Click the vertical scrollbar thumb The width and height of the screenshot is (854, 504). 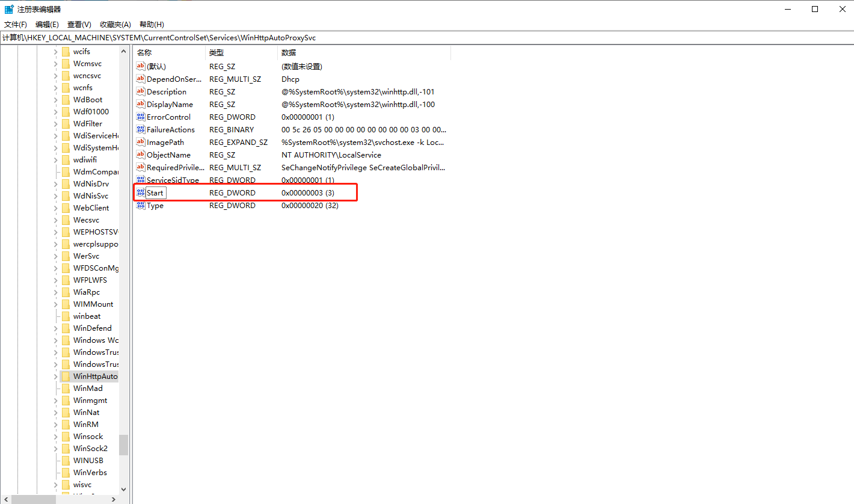coord(124,445)
